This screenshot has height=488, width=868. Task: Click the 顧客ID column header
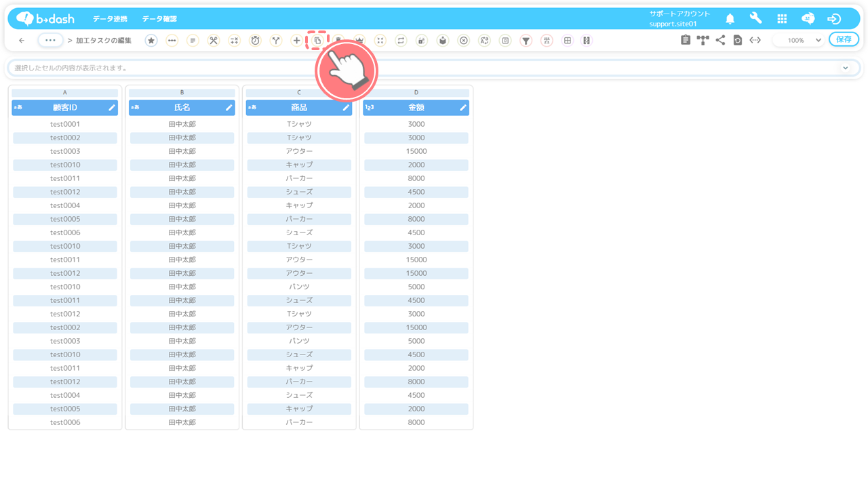[x=65, y=108]
